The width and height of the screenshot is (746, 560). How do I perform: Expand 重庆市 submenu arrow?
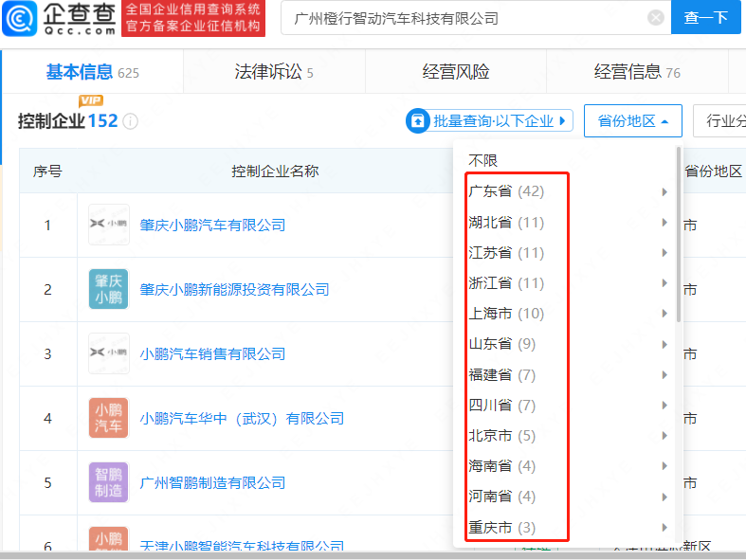click(664, 527)
